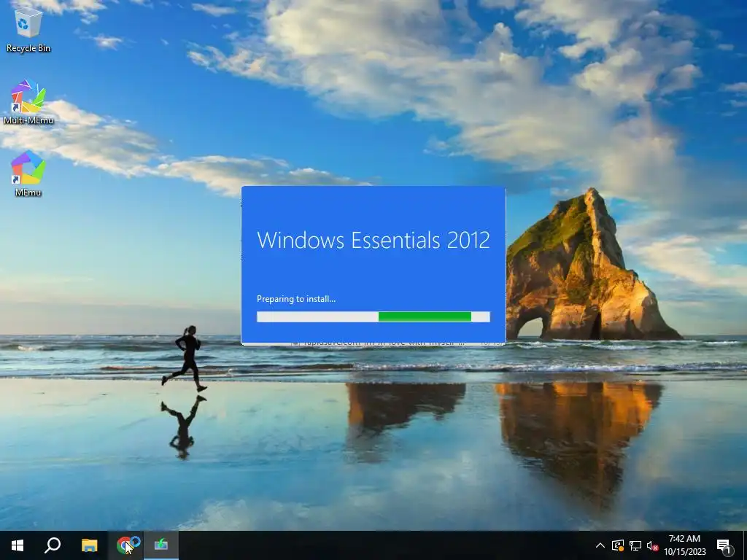Screen dimensions: 747x560
Task: Open the Recycle Bin desktop icon
Action: (28, 29)
